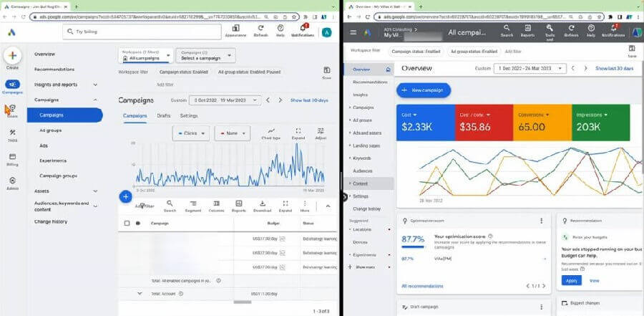This screenshot has height=316, width=644.
Task: Click View link next to Apply
Action: coord(595,281)
